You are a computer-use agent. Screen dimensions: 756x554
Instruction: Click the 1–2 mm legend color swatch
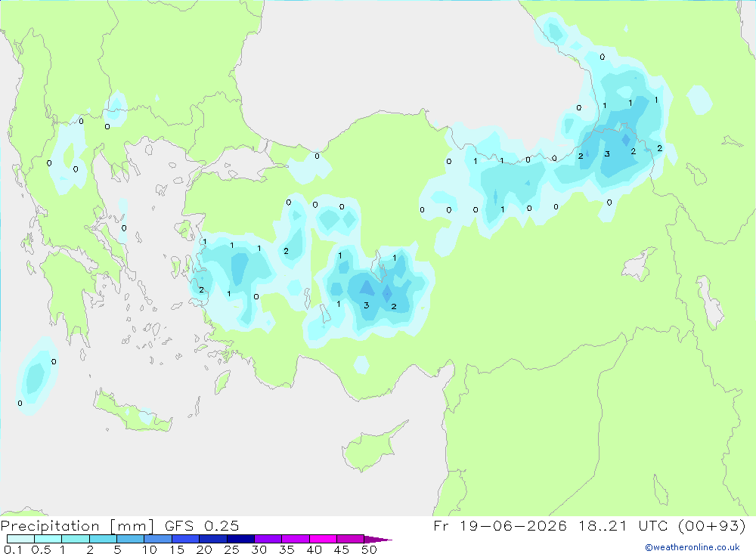pos(76,539)
